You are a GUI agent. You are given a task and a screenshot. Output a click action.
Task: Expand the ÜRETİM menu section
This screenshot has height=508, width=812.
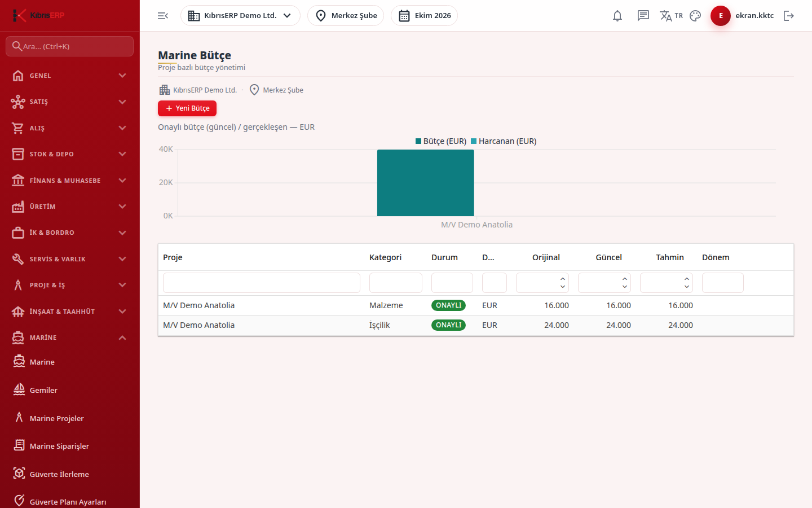click(x=70, y=207)
